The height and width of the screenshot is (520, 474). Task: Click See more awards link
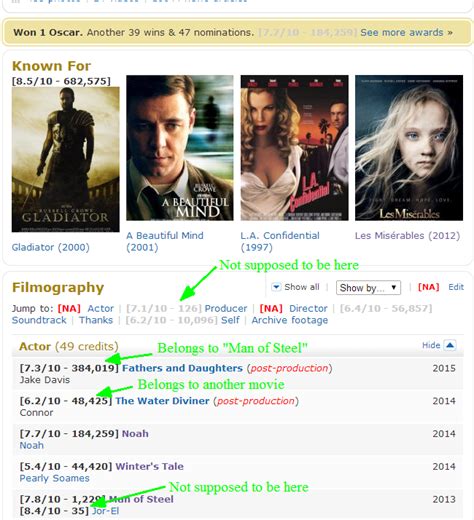[x=406, y=33]
